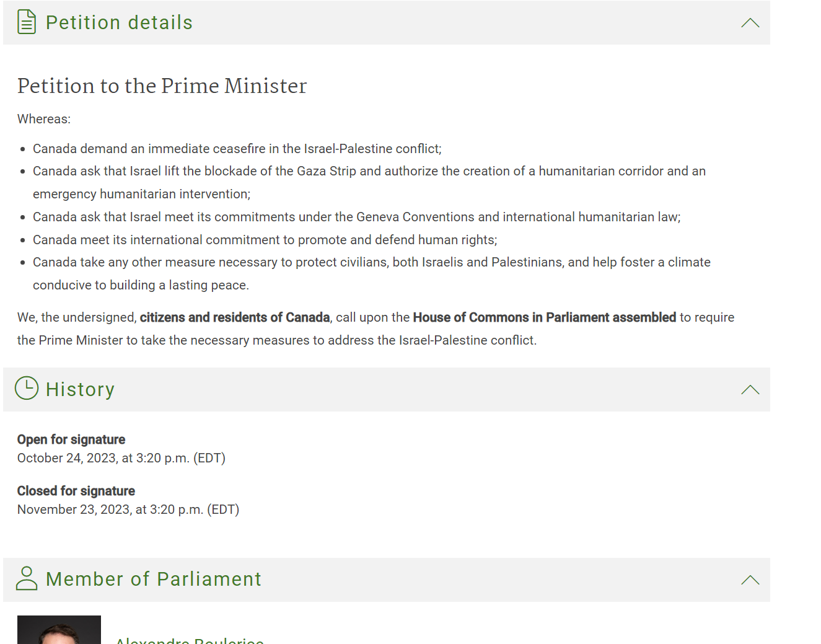The height and width of the screenshot is (644, 821).
Task: Click the Member of Parliament header title
Action: pyautogui.click(x=154, y=579)
